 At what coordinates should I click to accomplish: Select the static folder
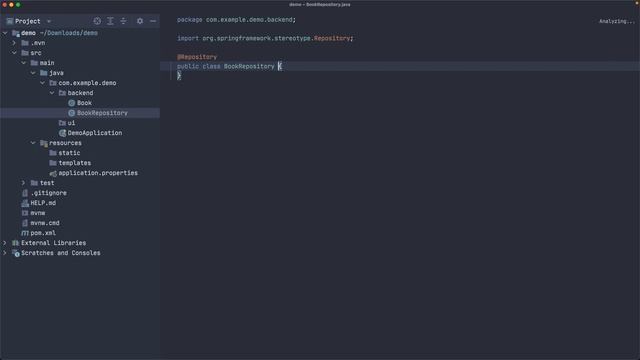[x=69, y=153]
